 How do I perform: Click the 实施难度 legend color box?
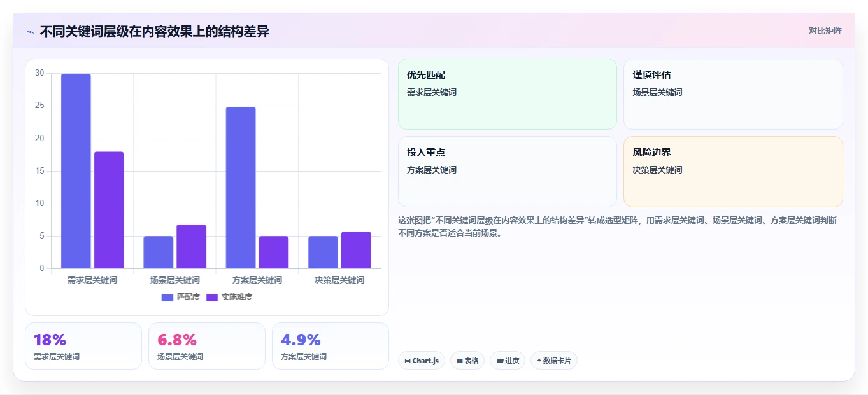click(x=212, y=298)
